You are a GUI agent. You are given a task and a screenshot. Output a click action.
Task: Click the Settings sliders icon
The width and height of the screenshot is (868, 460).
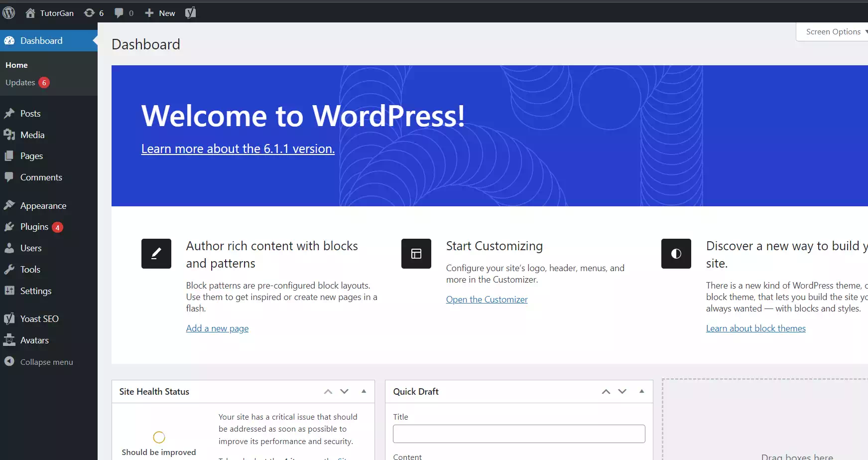(9, 291)
